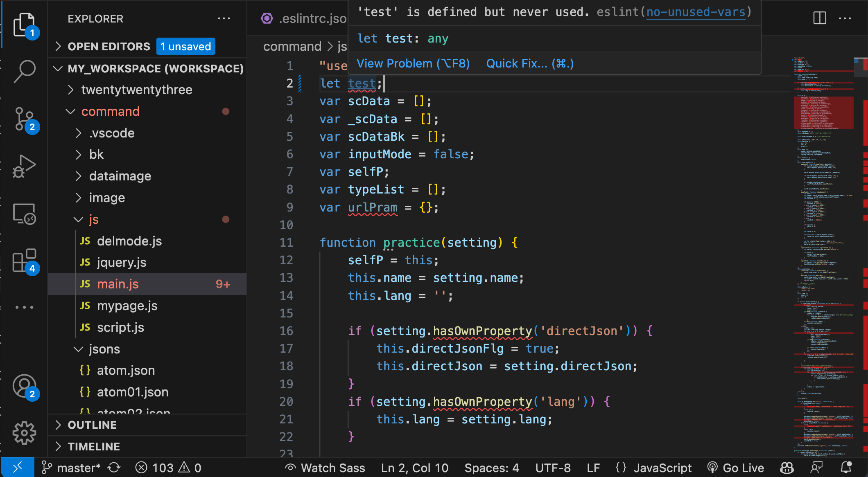Collapse the jsons folder
The width and height of the screenshot is (868, 477).
pos(104,349)
